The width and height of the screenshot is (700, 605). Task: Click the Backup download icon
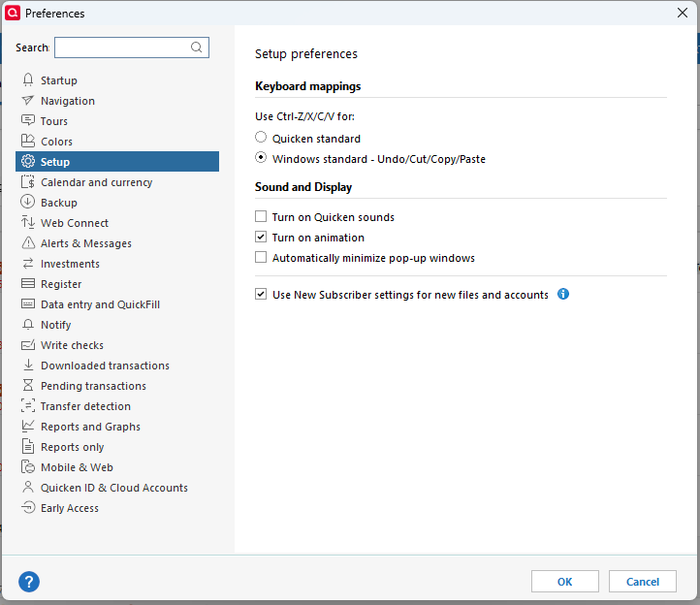click(x=28, y=203)
